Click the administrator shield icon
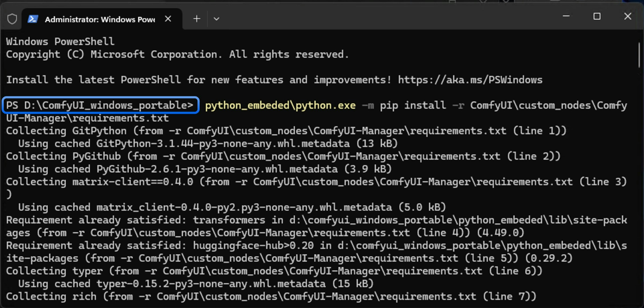Viewport: 644px width, 308px height. [12, 19]
